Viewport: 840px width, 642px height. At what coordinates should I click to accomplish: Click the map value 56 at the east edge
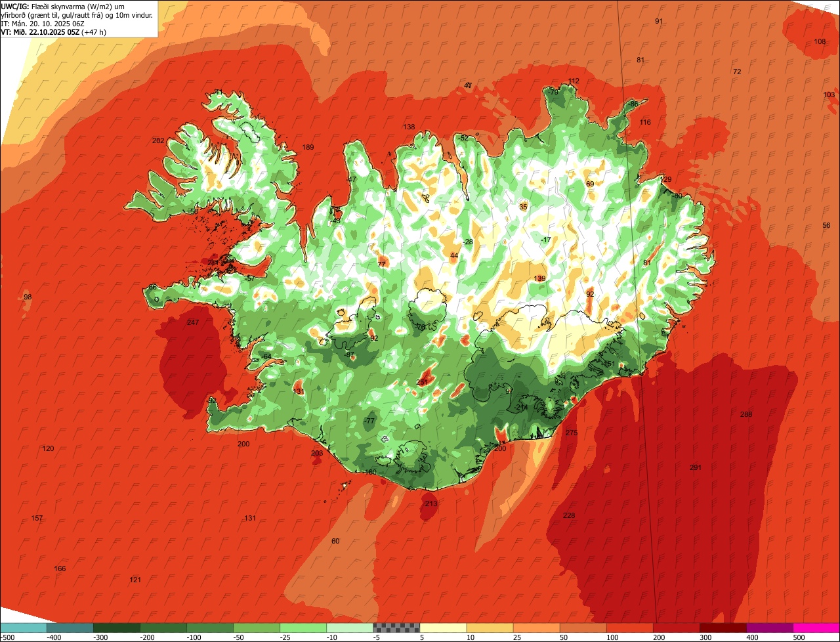[x=826, y=225]
